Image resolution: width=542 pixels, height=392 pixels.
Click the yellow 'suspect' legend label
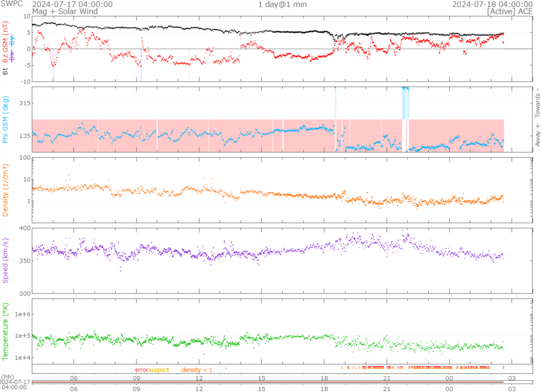[x=159, y=370]
